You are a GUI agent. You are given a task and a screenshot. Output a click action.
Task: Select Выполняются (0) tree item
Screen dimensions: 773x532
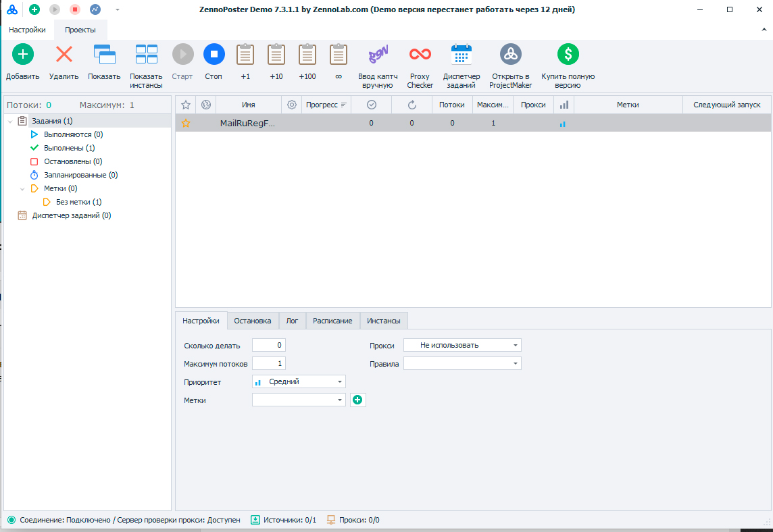(74, 134)
